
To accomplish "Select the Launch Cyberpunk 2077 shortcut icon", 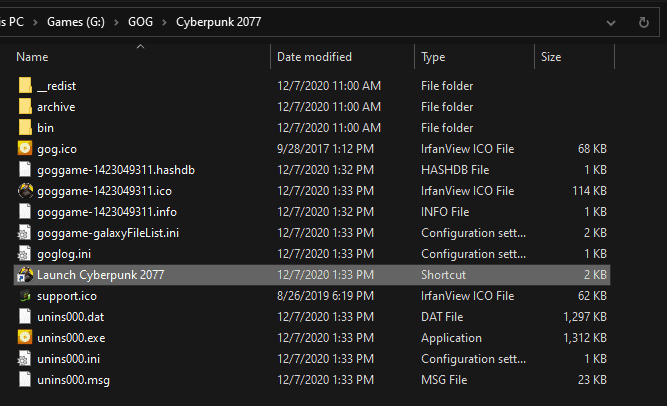I will (25, 275).
